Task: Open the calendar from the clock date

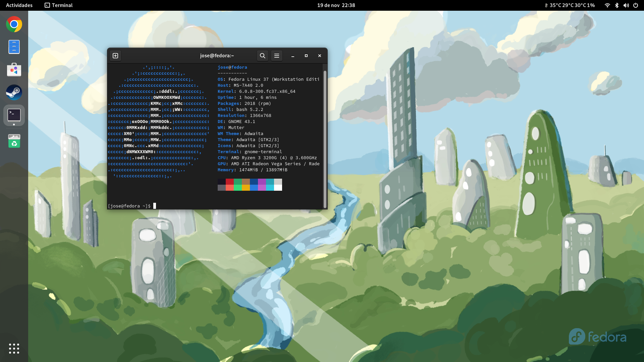Action: coord(336,5)
